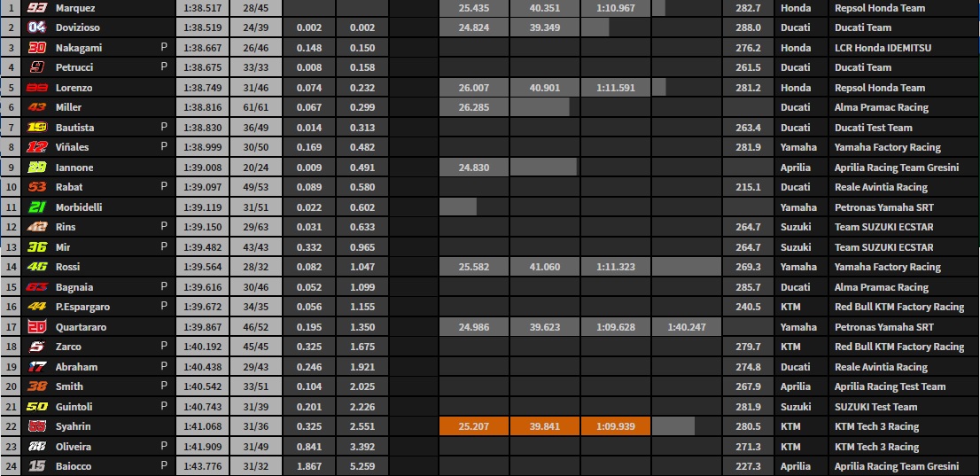Screen dimensions: 980x476
Task: Click Morbidelli's sector progress bar
Action: [458, 207]
